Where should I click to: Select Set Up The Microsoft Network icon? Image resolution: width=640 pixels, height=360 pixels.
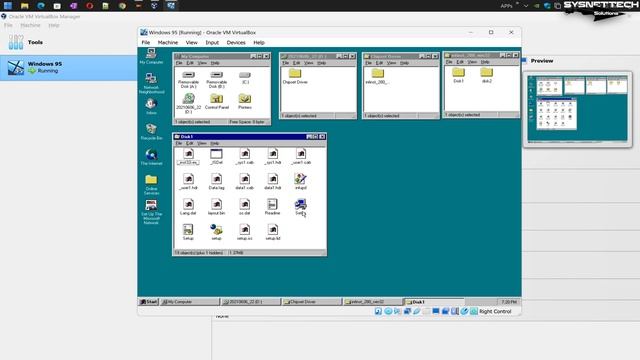tap(151, 212)
